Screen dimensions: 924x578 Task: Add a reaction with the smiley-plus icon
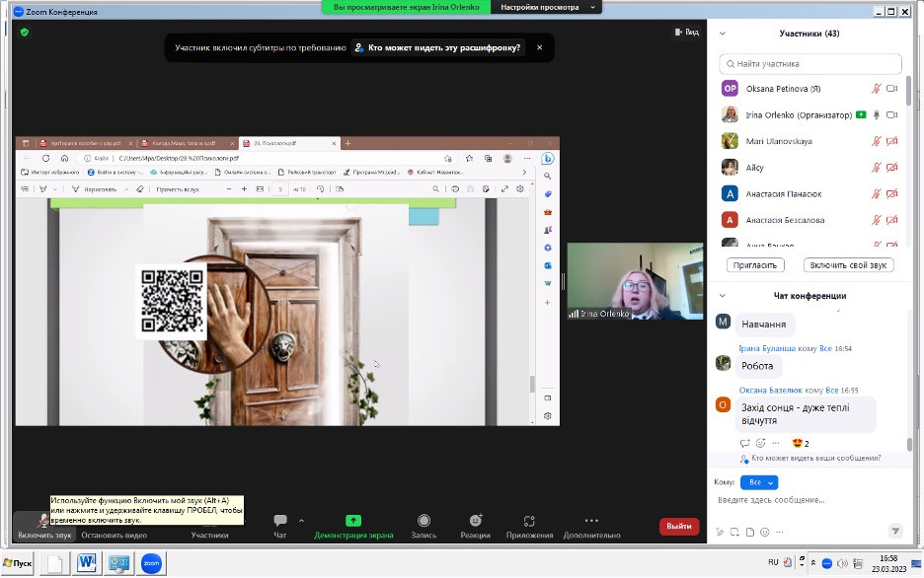pyautogui.click(x=761, y=443)
